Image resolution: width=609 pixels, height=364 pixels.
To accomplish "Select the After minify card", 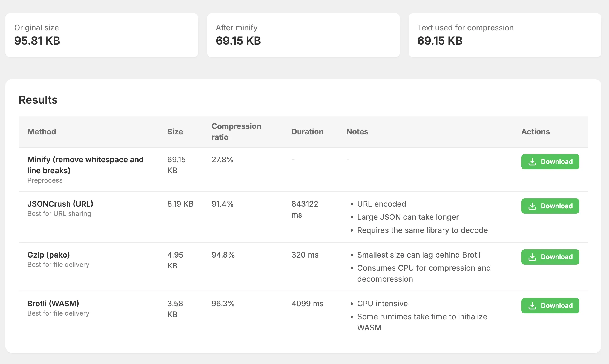I will click(303, 35).
